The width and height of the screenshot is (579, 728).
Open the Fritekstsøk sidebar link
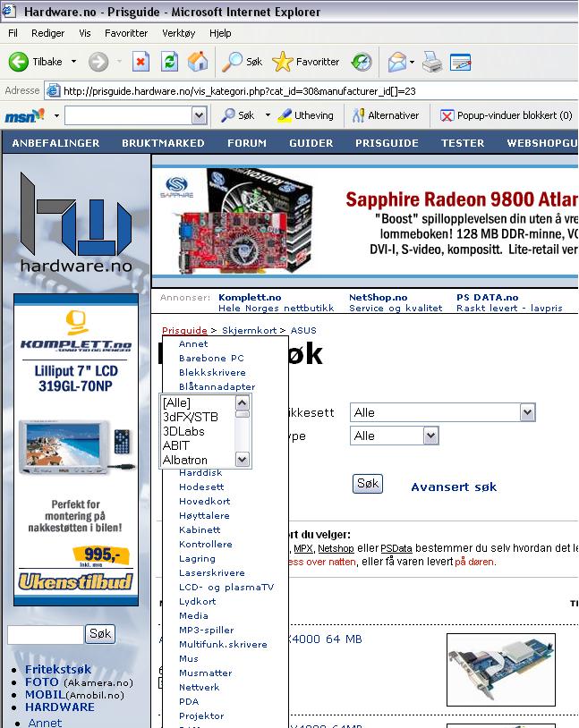tap(58, 669)
